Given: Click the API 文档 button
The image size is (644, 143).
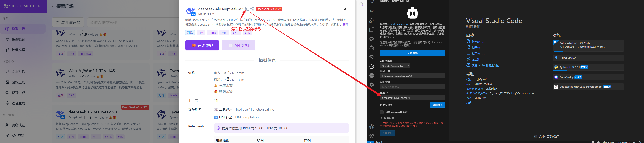Looking at the screenshot, I should (239, 45).
